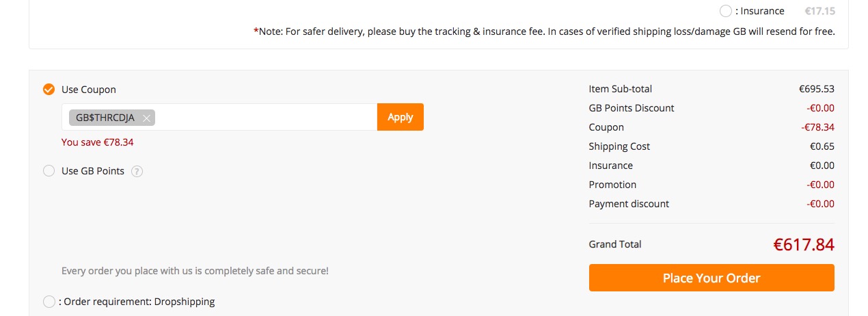Click the help question mark beside Use GB Points
The width and height of the screenshot is (868, 316).
click(137, 172)
